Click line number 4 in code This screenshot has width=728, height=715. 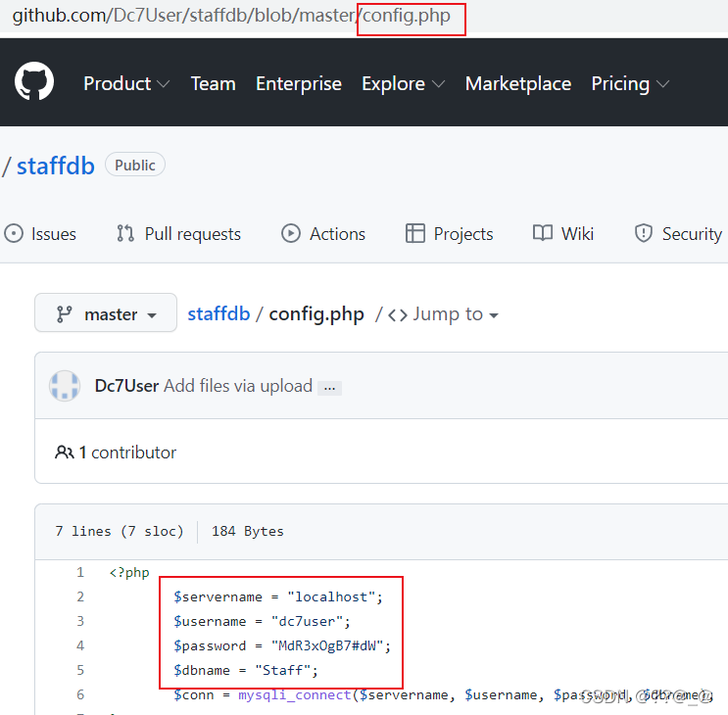click(x=80, y=645)
